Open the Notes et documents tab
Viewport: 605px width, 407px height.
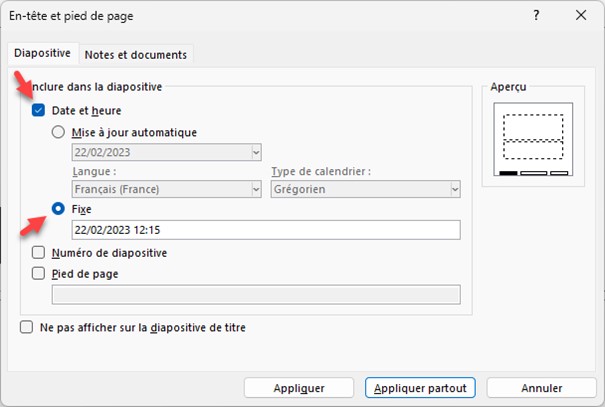(135, 54)
